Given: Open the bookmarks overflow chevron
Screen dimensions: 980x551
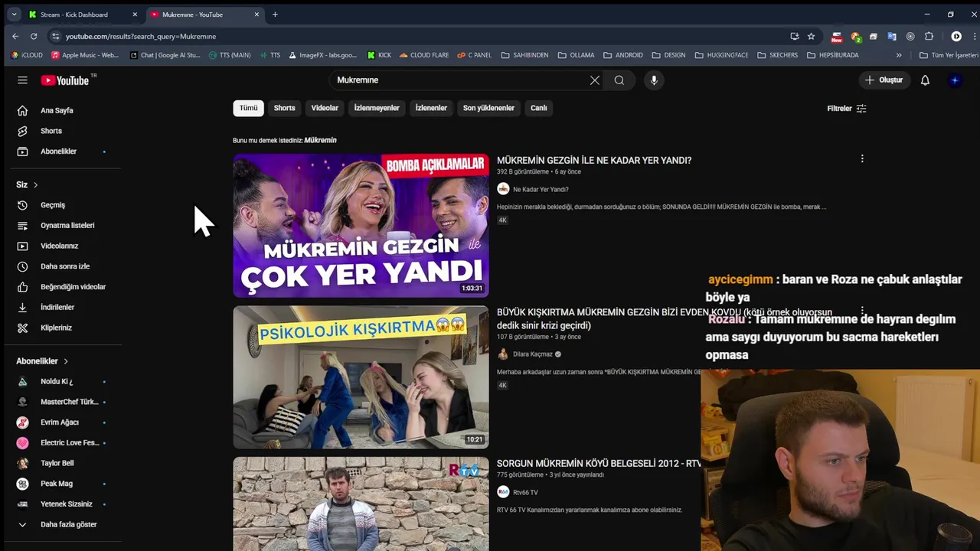Looking at the screenshot, I should 899,55.
